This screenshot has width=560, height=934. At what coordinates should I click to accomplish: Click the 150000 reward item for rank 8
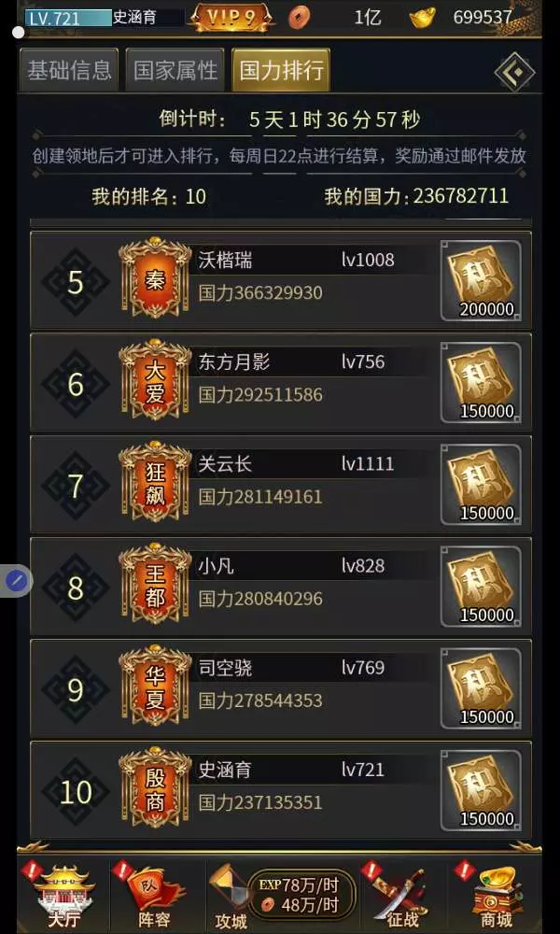(481, 587)
